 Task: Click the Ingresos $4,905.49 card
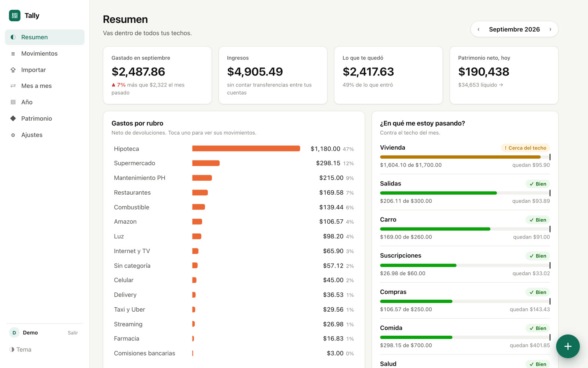[273, 75]
